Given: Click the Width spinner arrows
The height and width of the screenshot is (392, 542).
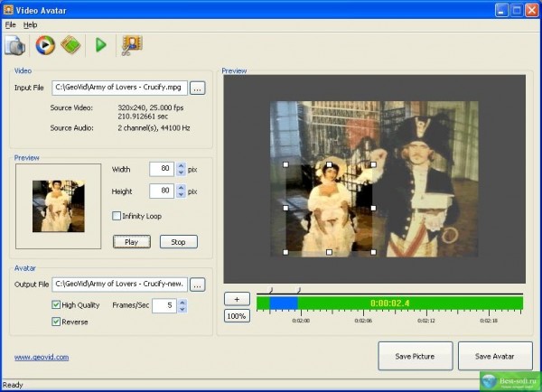Looking at the screenshot, I should pyautogui.click(x=181, y=169).
